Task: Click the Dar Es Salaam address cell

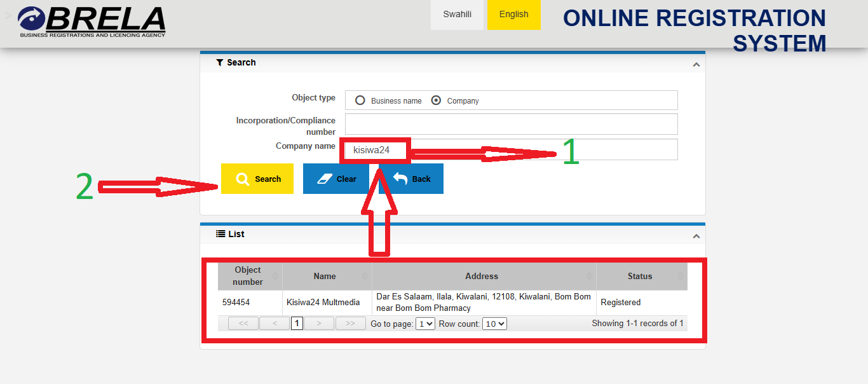Action: pos(484,303)
